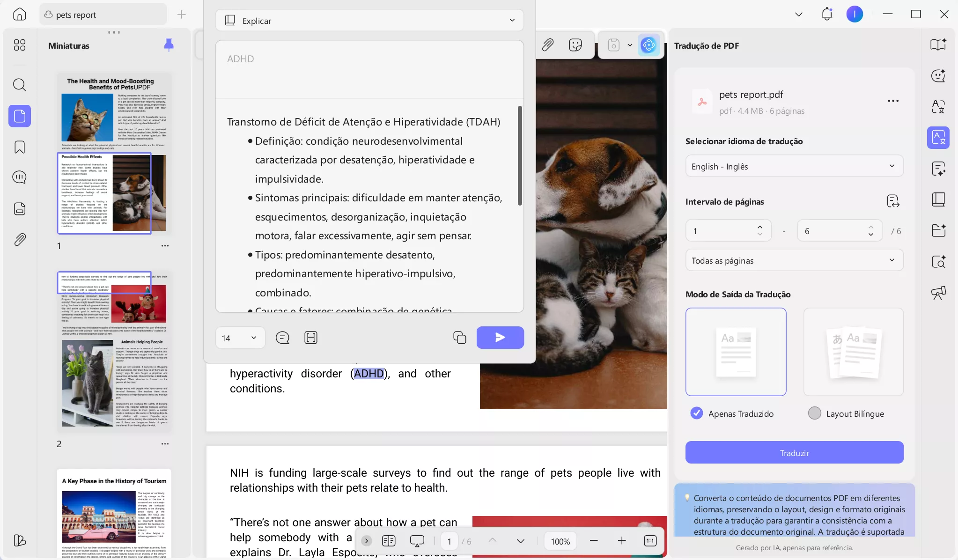
Task: Click the Traduzir button
Action: tap(794, 452)
